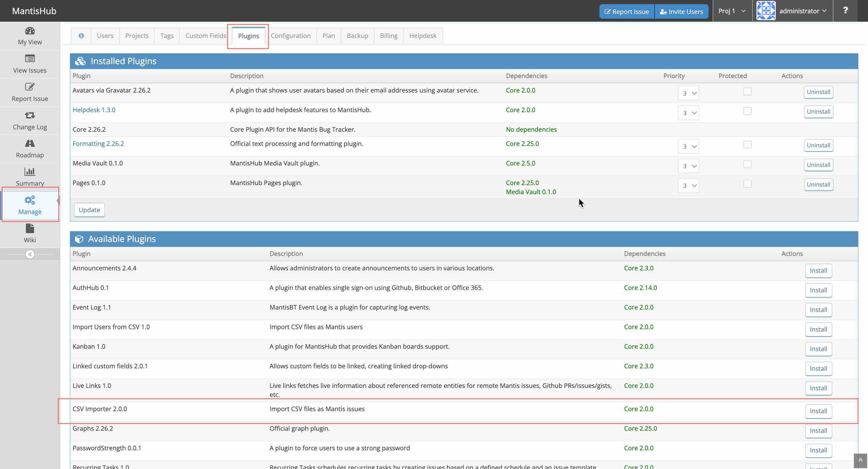The width and height of the screenshot is (868, 469).
Task: Install the AuthHub plugin
Action: click(x=818, y=290)
